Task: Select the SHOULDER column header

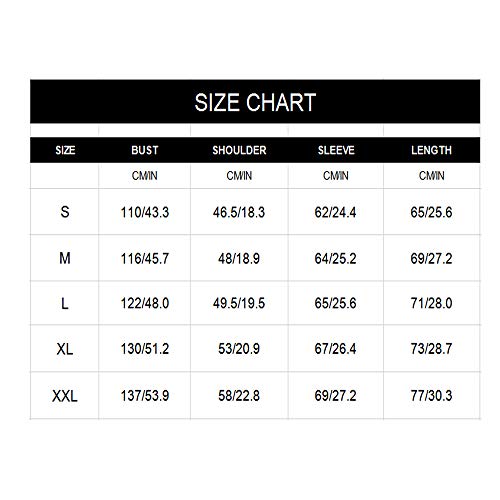Action: point(239,150)
